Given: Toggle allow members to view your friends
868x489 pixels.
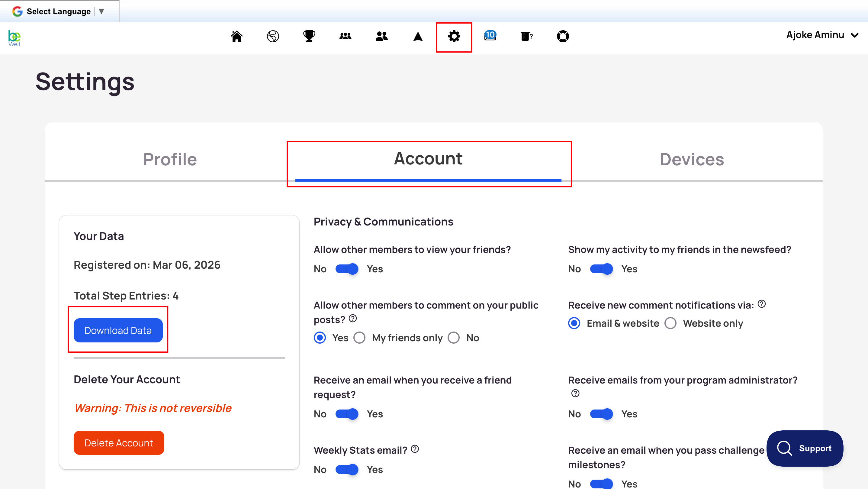Looking at the screenshot, I should (x=347, y=269).
